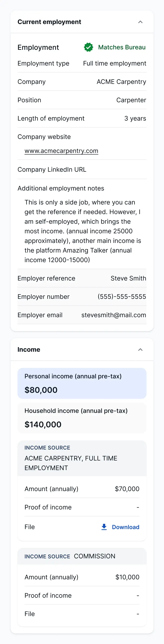This screenshot has width=164, height=644.
Task: Click the employer number (555)-555-5555
Action: (122, 296)
